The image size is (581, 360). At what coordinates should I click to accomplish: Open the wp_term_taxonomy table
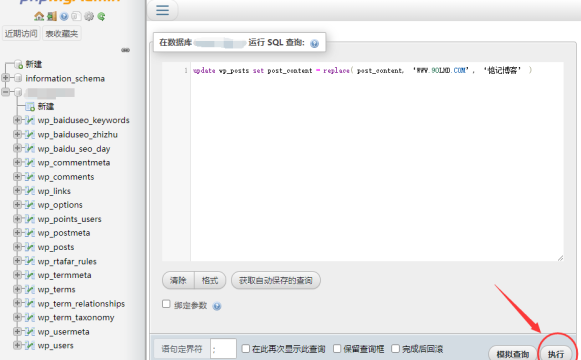76,317
